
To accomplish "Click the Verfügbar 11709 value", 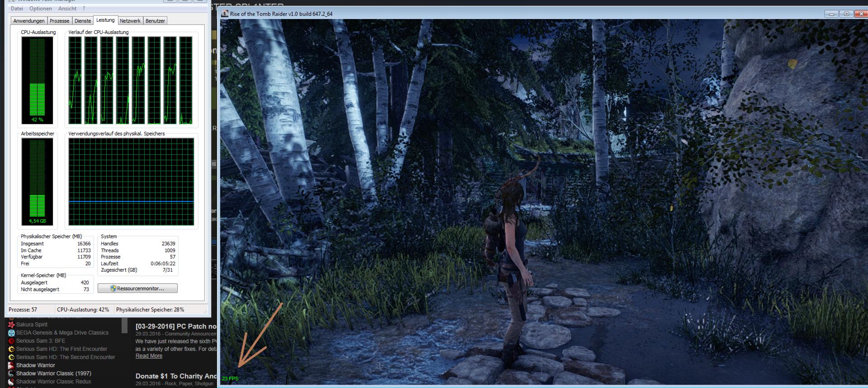I will pos(84,257).
